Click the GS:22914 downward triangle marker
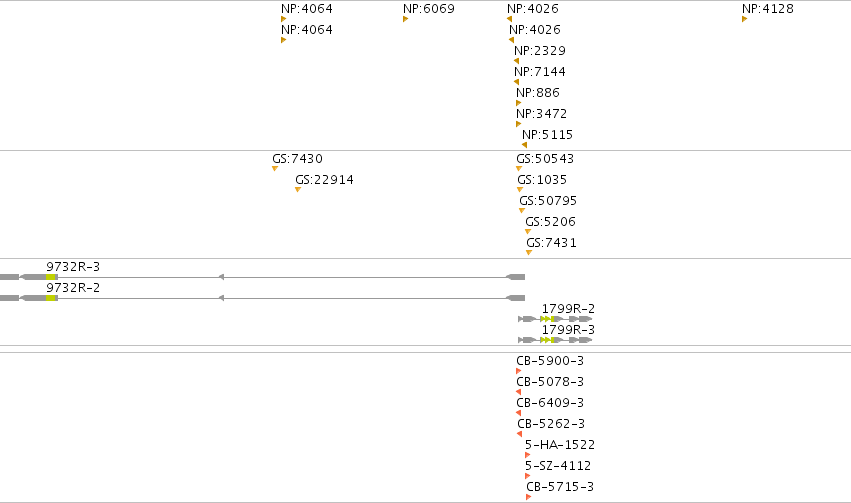The image size is (851, 503). [297, 189]
